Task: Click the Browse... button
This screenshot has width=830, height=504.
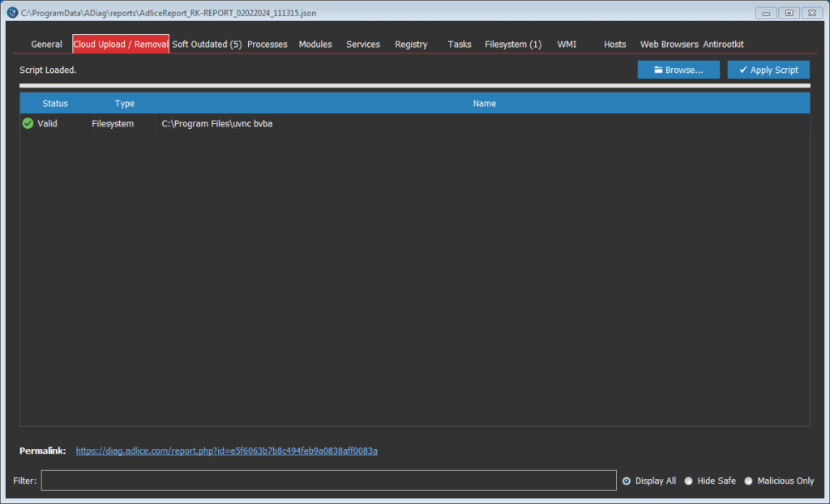Action: click(x=678, y=70)
